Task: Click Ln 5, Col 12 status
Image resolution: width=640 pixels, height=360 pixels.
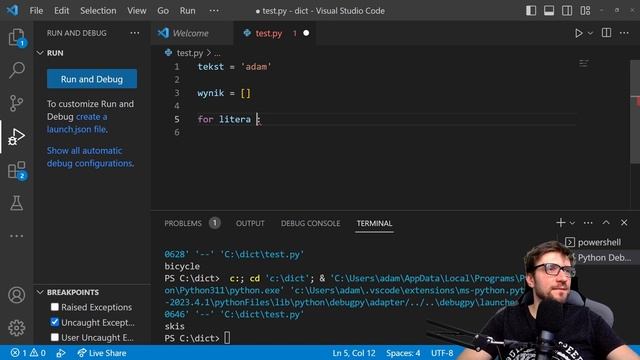Action: pos(354,353)
